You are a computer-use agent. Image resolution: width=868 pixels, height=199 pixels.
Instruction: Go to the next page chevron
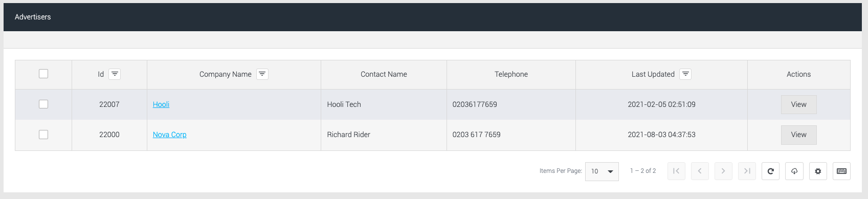pos(723,171)
